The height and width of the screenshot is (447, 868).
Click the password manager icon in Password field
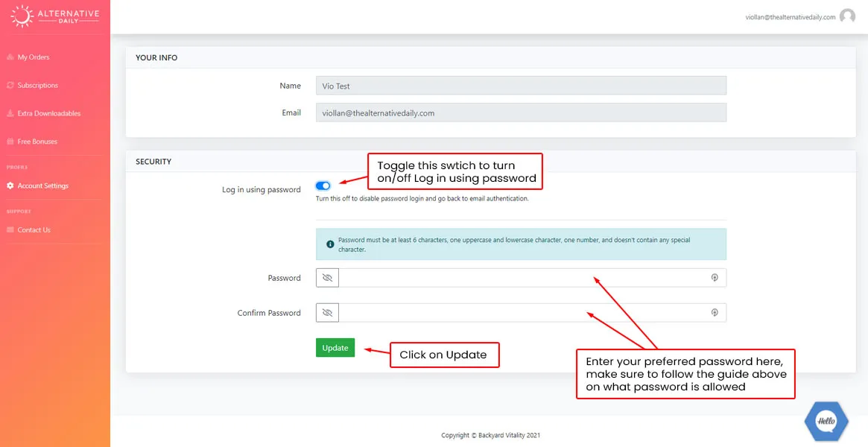pos(714,278)
